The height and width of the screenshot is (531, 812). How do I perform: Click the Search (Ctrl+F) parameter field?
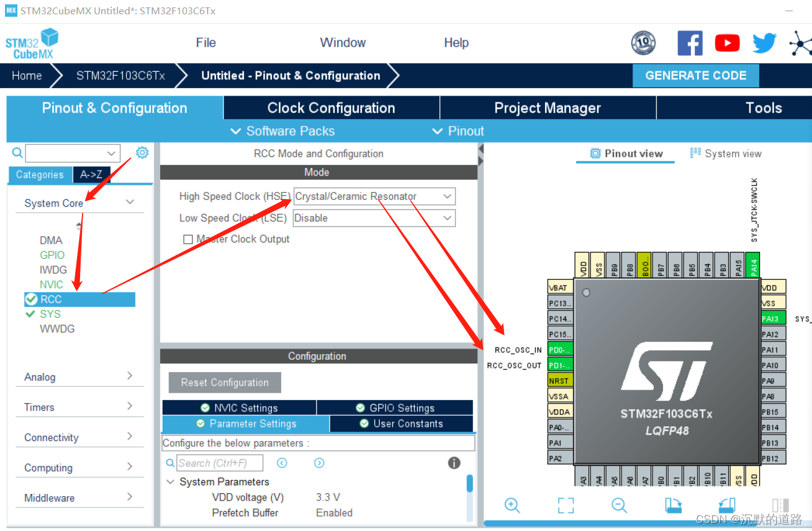point(220,463)
